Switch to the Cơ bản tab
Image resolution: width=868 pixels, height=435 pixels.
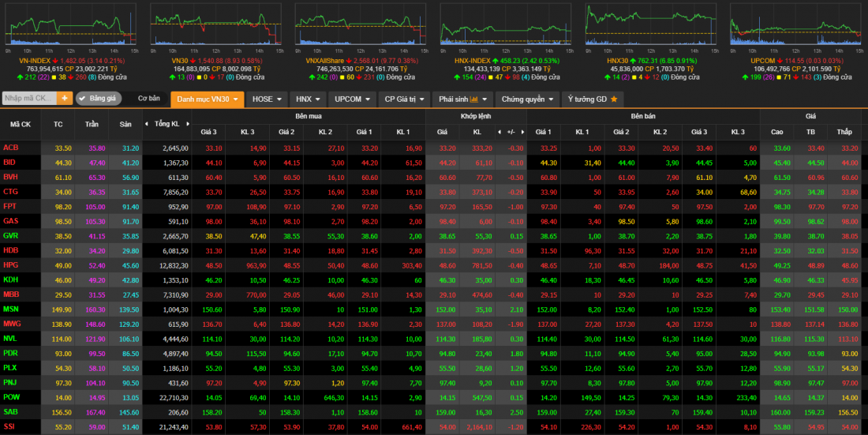pos(148,99)
